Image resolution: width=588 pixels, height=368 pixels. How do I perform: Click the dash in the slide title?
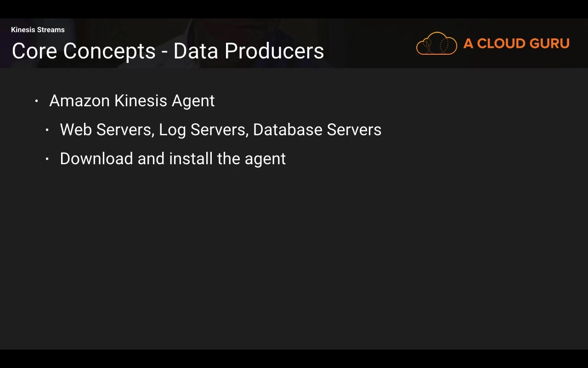pyautogui.click(x=164, y=52)
